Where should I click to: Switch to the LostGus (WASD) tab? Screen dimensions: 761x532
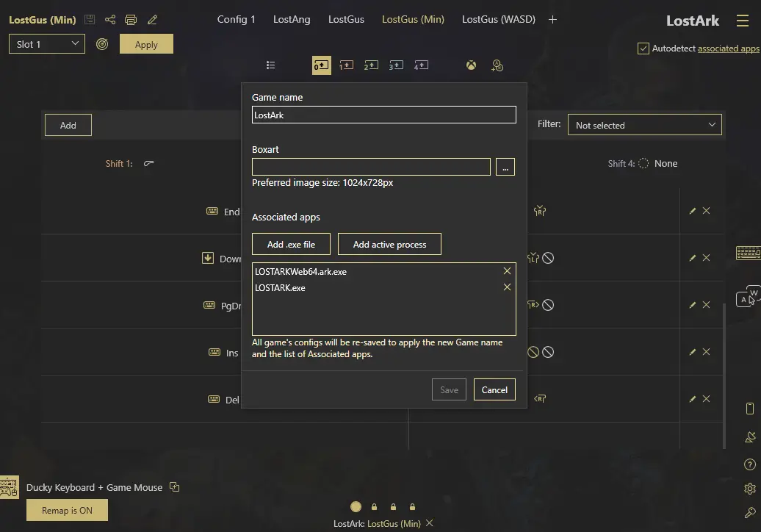click(499, 19)
